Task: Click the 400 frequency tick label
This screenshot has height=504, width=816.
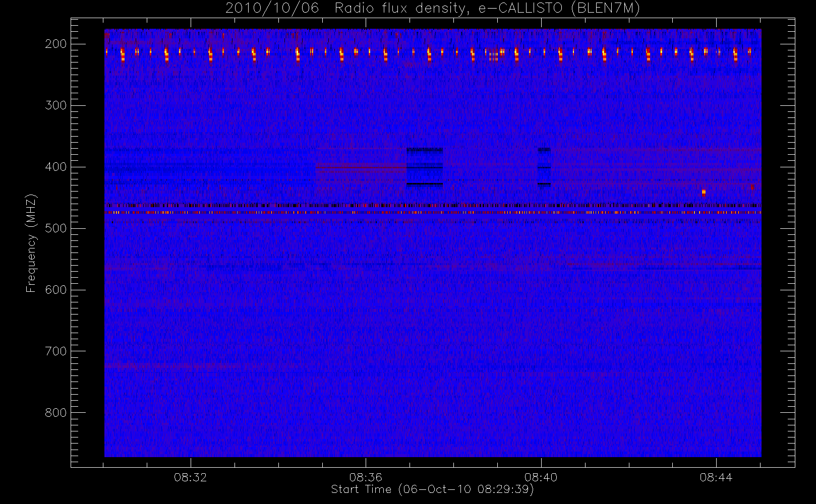Action: (56, 167)
